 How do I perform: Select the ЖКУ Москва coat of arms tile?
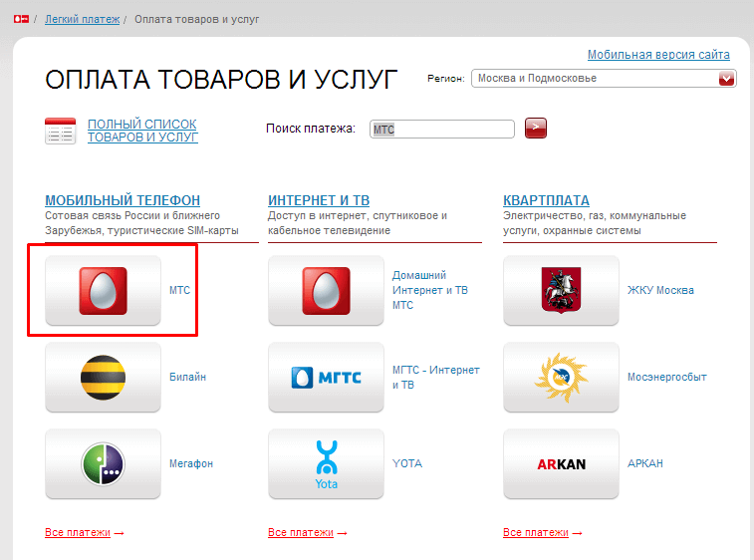[561, 291]
